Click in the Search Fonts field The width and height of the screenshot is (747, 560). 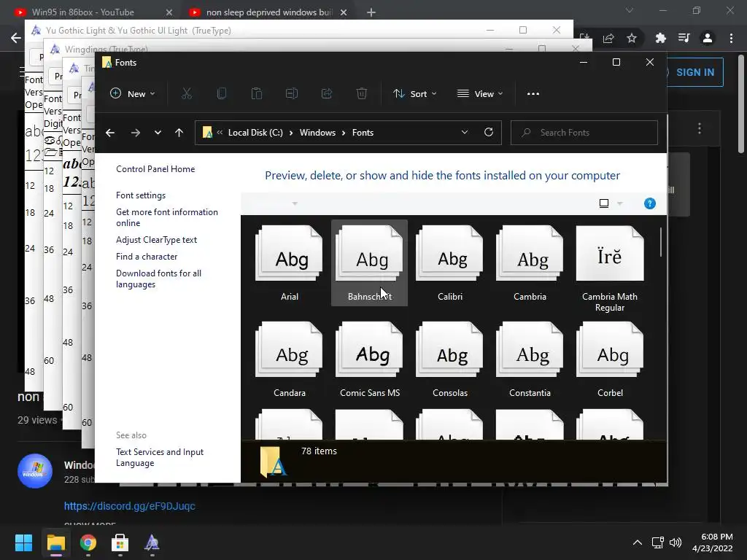[x=584, y=133]
